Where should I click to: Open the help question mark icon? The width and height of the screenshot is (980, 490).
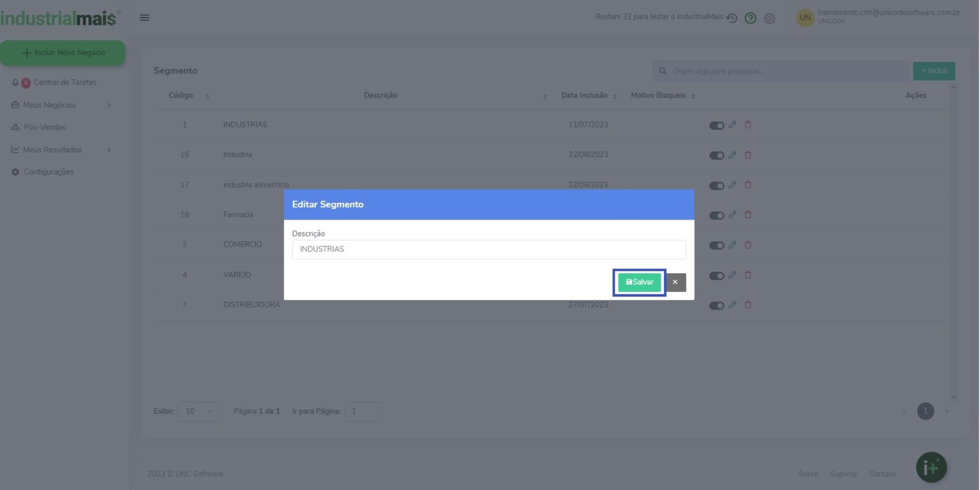pos(750,18)
